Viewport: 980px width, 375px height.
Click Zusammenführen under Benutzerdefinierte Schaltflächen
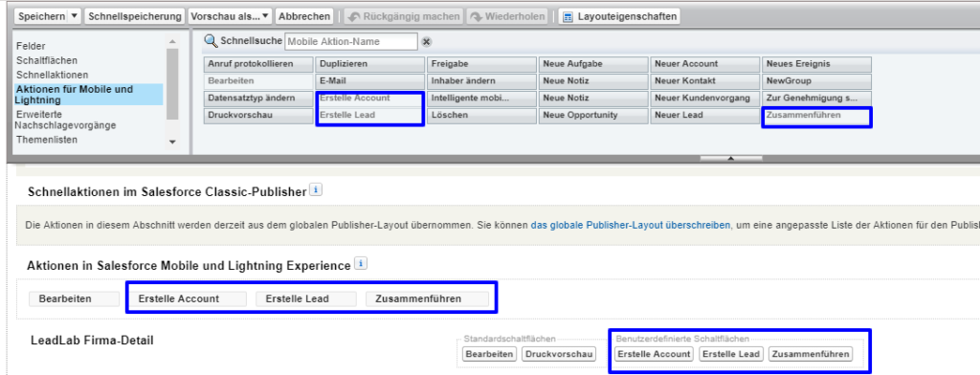pos(810,354)
